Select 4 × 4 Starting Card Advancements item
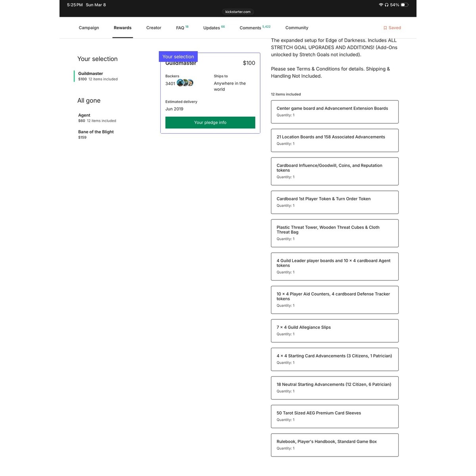 coord(335,359)
